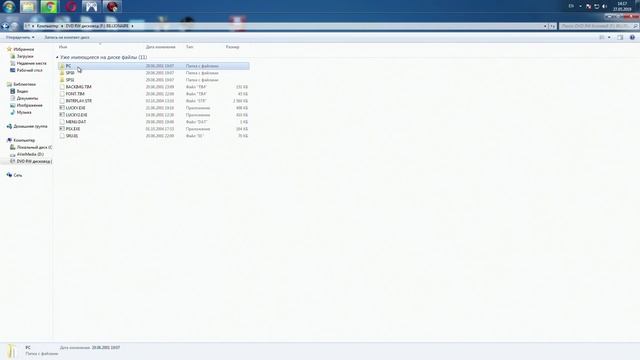Select the MENU.DAT file name
Viewport: 640px width, 360px height.
pos(76,122)
